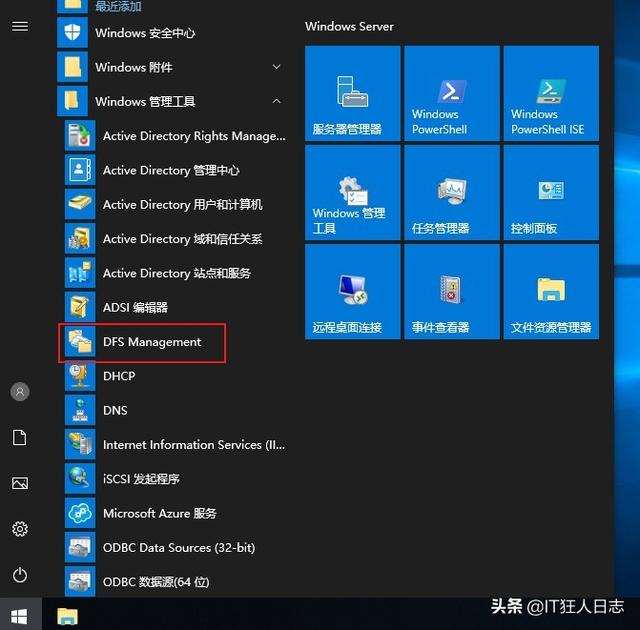Select the DHCP text label
Screen dimensions: 640x630
119,376
